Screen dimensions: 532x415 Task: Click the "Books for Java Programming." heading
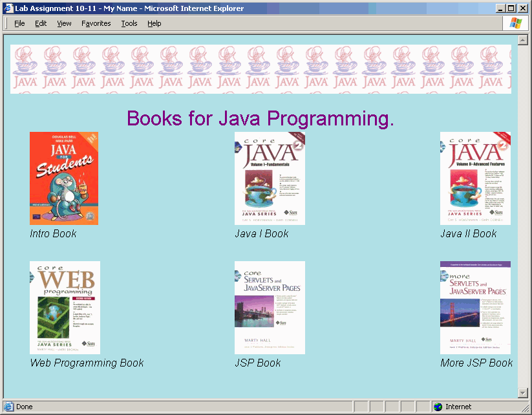(x=261, y=119)
